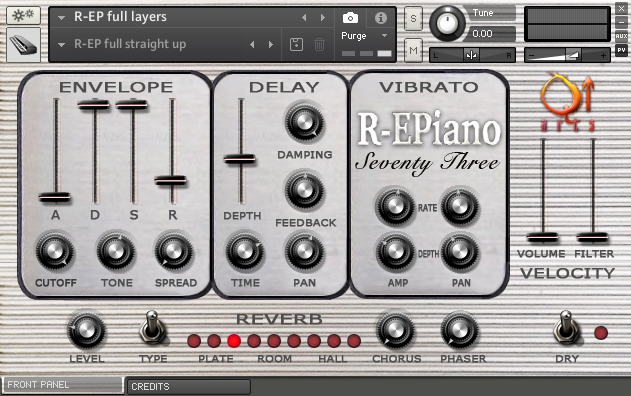Expand the R-EP full straight up dropdown
Screen dimensions: 631x396
[62, 45]
